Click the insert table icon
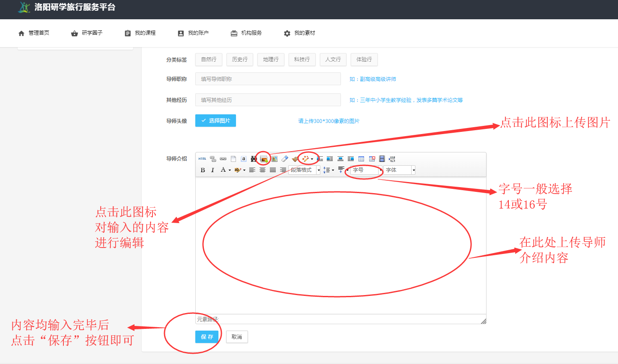Viewport: 618px width, 364px height. click(361, 159)
